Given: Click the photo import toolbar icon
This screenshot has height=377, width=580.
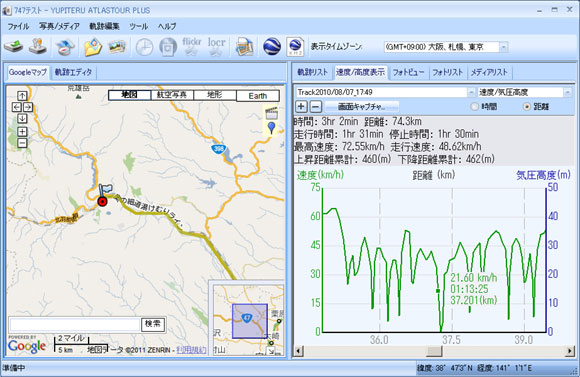Looking at the screenshot, I should pos(117,47).
